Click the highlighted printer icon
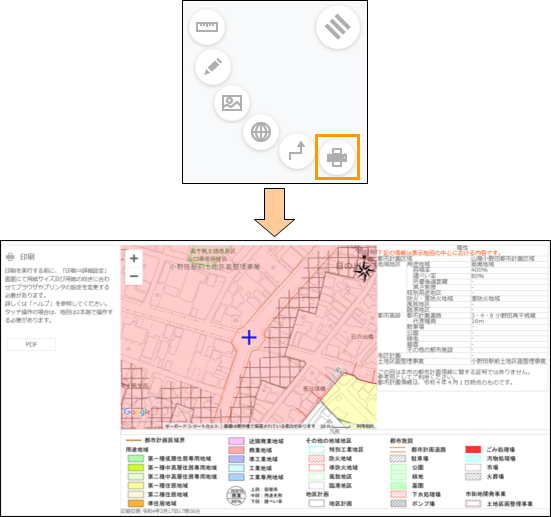The width and height of the screenshot is (551, 517). pyautogui.click(x=337, y=157)
